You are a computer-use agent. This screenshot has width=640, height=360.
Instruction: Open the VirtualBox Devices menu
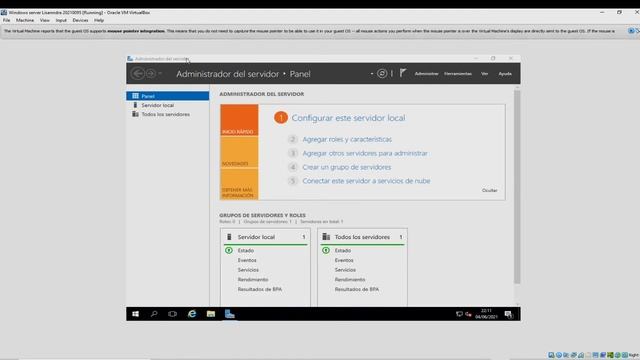point(80,20)
